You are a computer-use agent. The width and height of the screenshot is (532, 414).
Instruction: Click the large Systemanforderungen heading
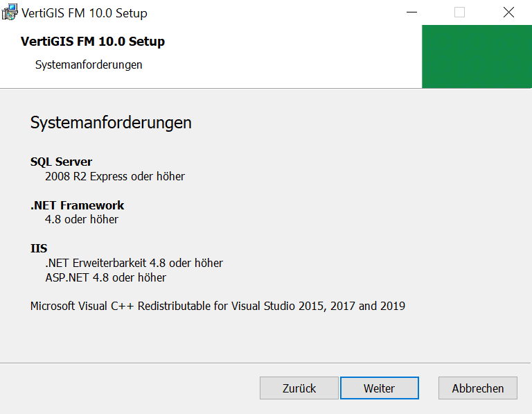(111, 123)
